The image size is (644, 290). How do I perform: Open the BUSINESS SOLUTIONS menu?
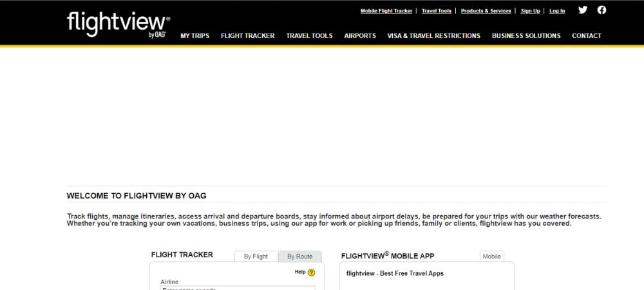[x=526, y=35]
